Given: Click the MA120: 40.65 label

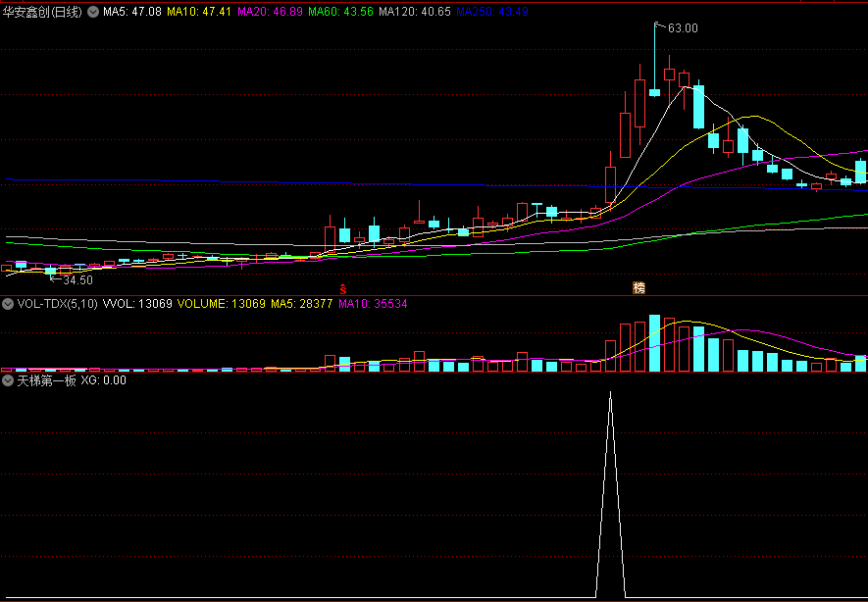Looking at the screenshot, I should [x=415, y=12].
